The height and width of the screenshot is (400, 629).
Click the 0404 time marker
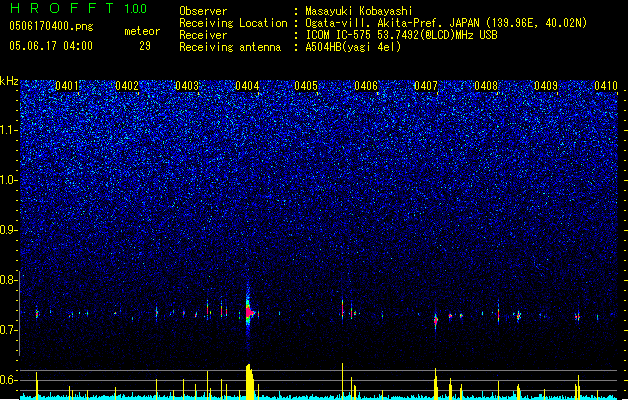coord(247,86)
